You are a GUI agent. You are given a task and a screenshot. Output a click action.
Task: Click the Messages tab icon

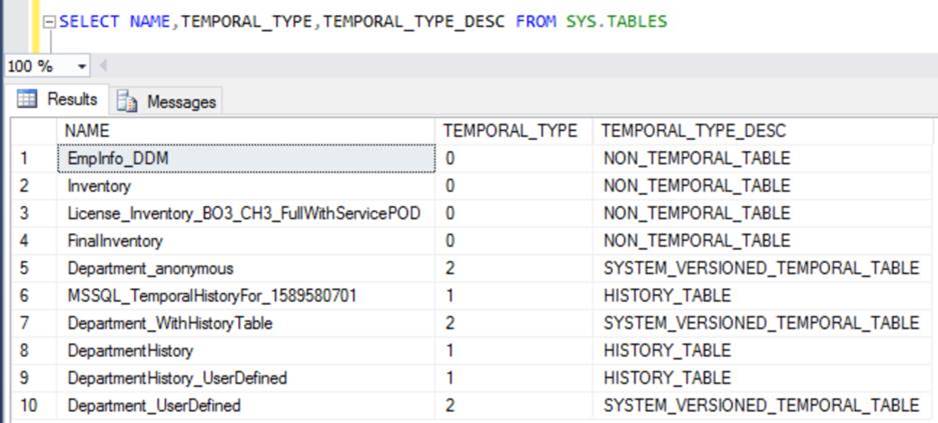click(x=126, y=101)
